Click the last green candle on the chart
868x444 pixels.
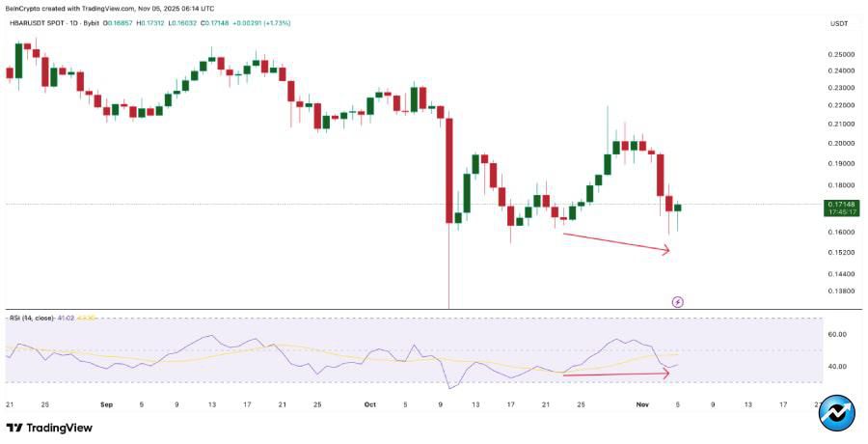pos(678,208)
